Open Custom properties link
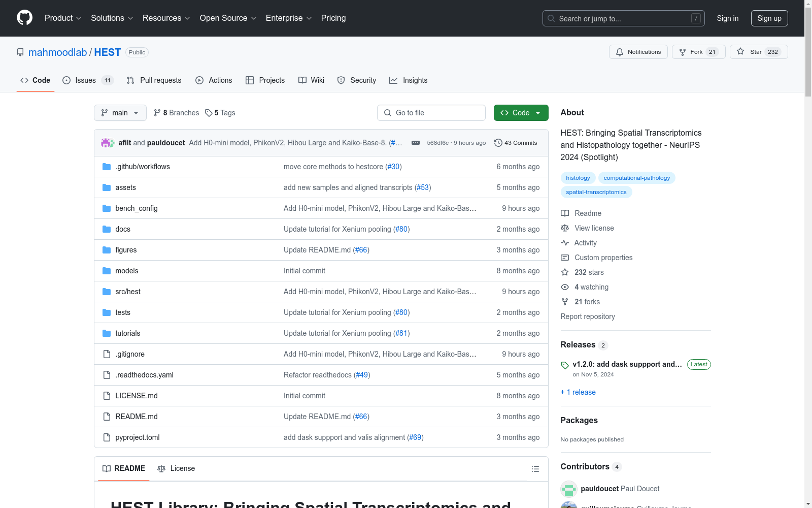Image resolution: width=812 pixels, height=508 pixels. [597, 258]
